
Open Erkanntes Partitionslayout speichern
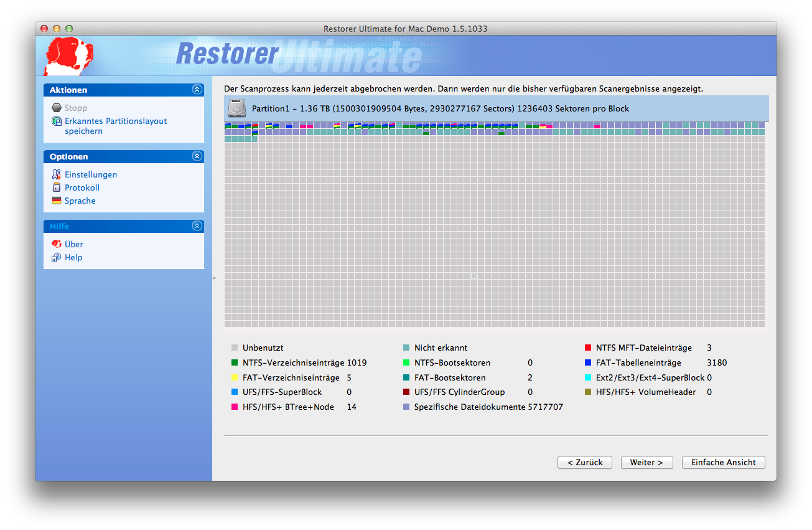click(x=116, y=126)
